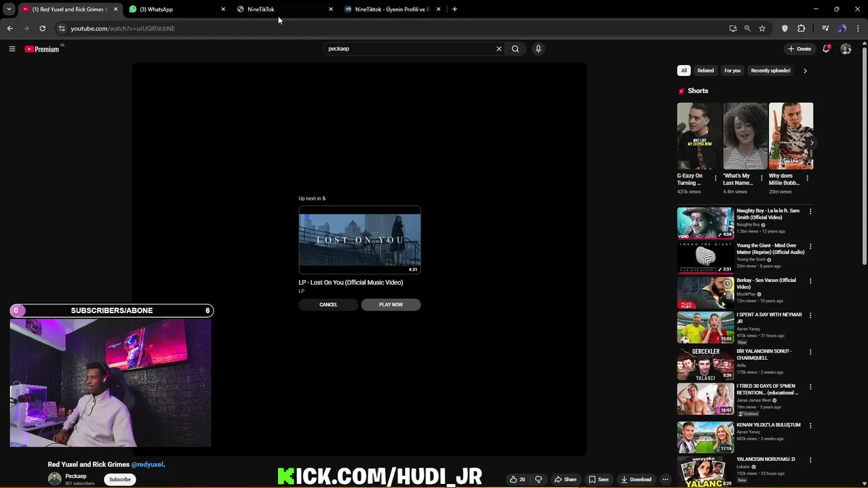Clear the search box with X
The height and width of the screenshot is (488, 868).
(499, 49)
